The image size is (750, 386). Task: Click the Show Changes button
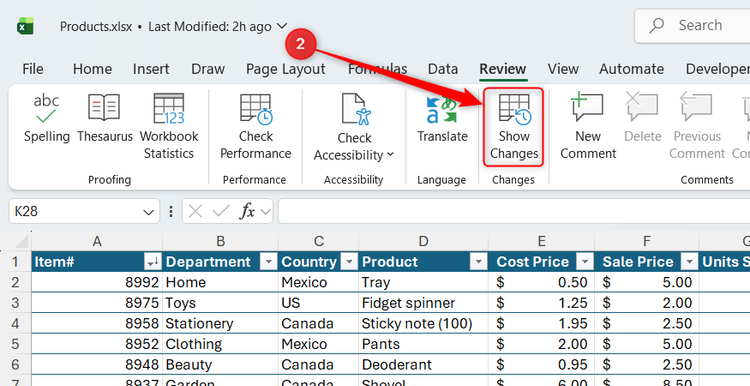[x=514, y=127]
